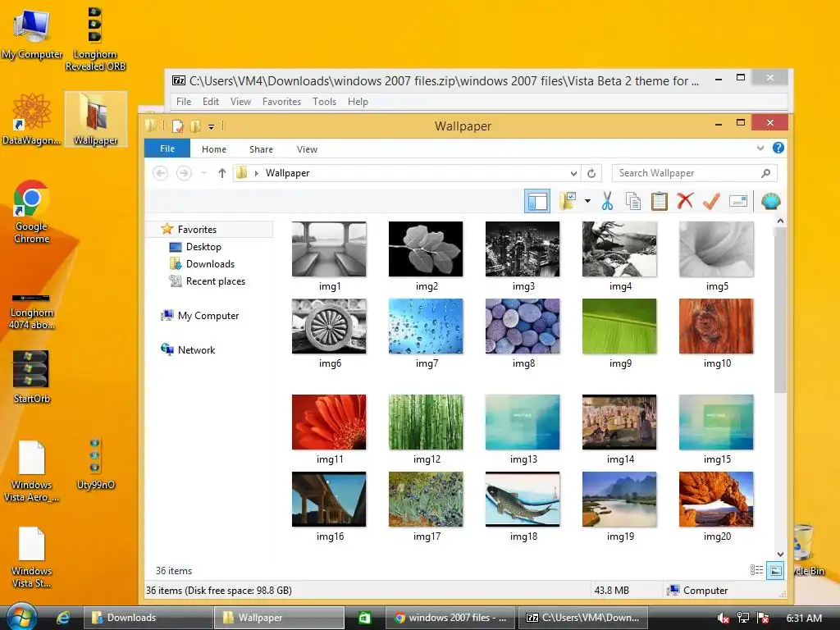
Task: Click the Paste clipboard icon
Action: (x=659, y=202)
